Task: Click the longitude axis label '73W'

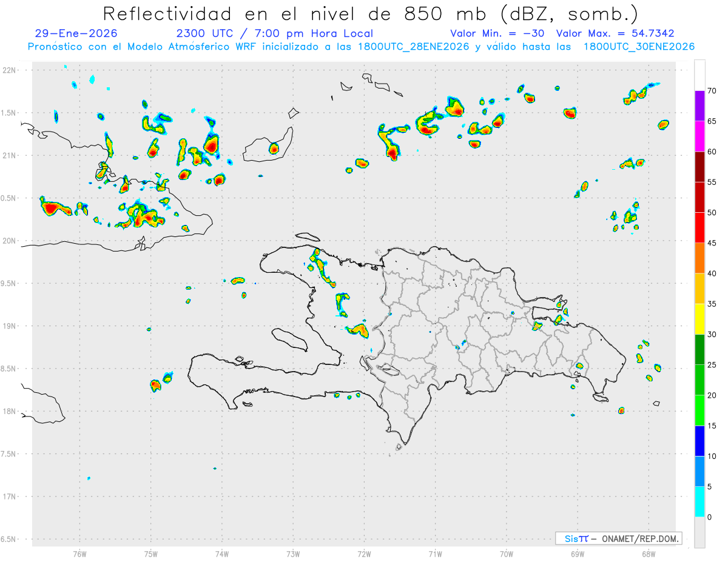Action: click(293, 554)
